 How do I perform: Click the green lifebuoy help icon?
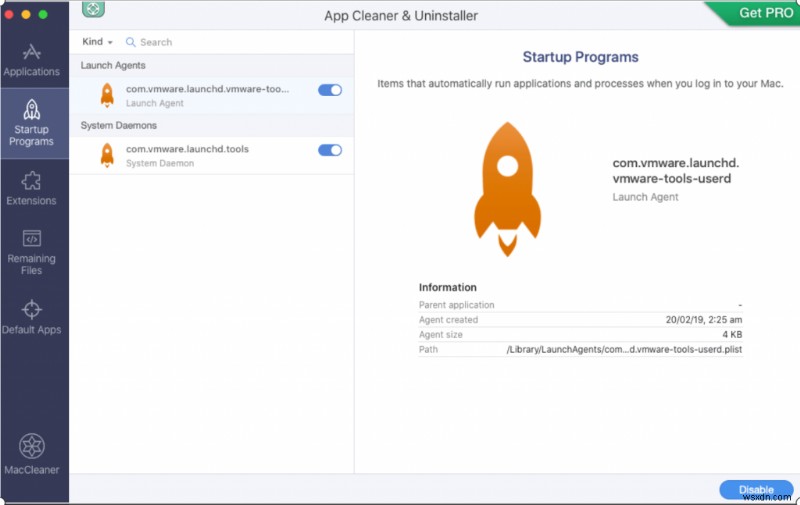pos(93,9)
